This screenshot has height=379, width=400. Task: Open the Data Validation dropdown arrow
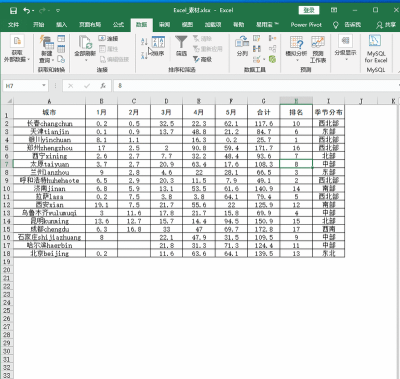[x=264, y=60]
